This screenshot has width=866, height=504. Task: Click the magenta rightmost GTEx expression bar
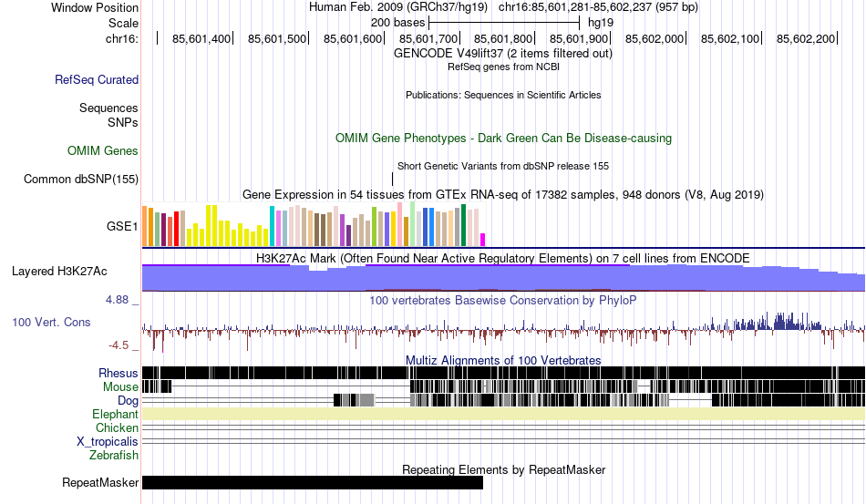(x=483, y=240)
